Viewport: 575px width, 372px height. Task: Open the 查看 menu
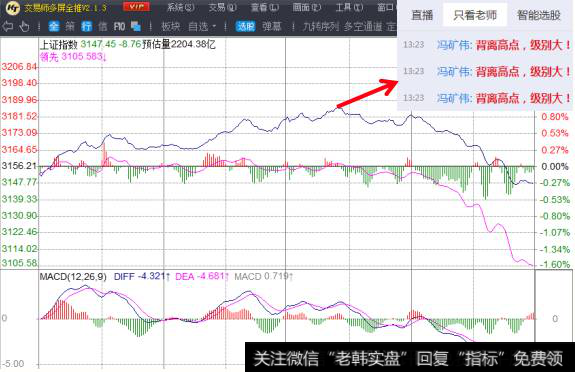point(265,7)
